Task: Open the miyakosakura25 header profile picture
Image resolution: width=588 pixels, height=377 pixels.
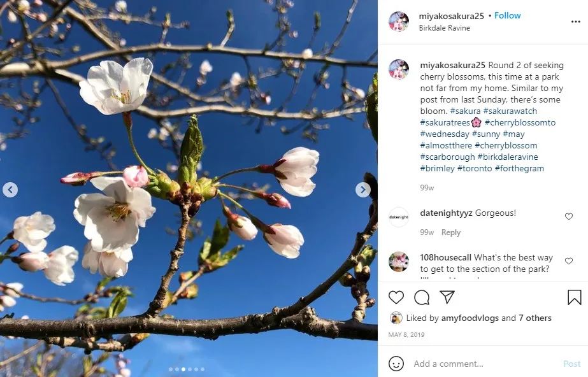Action: point(398,22)
